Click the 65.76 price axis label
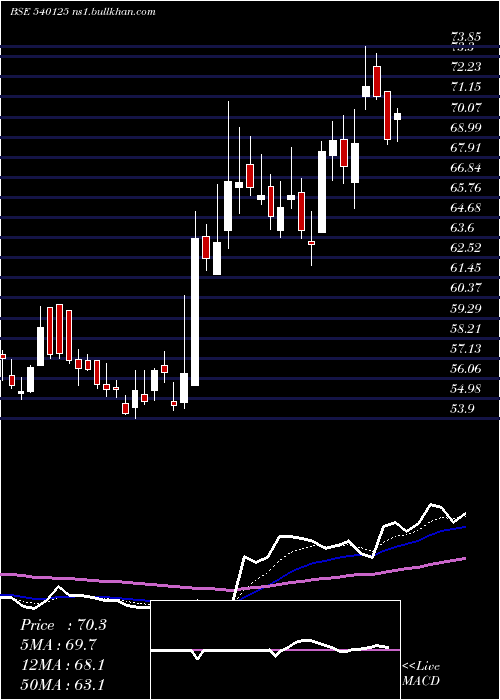This screenshot has width=500, height=700. point(467,188)
